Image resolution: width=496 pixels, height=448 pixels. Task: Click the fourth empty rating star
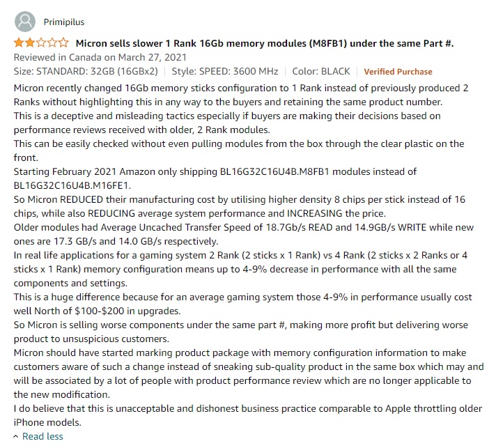point(53,43)
